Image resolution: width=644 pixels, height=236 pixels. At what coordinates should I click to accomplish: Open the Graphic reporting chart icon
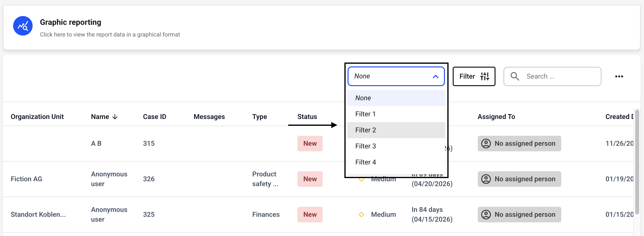point(23,26)
